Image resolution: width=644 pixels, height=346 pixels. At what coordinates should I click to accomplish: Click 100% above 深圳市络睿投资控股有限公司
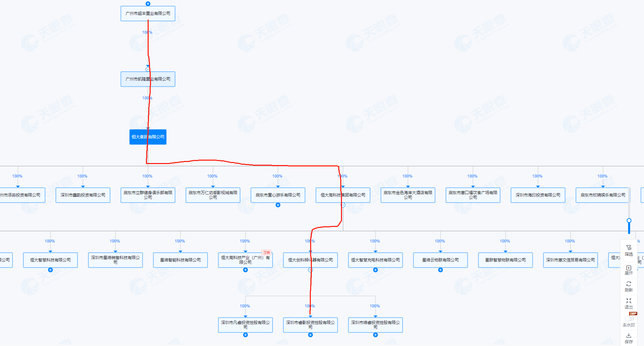pos(375,306)
